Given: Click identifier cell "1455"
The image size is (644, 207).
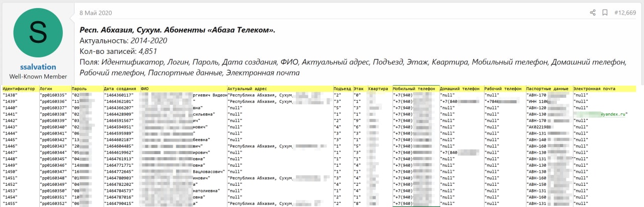Looking at the screenshot, I should pos(10,204).
